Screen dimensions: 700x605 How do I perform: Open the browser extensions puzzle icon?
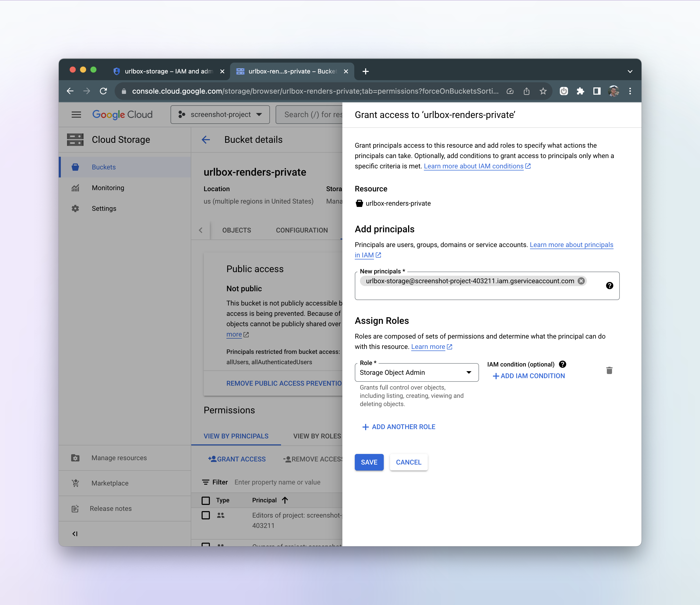click(580, 91)
